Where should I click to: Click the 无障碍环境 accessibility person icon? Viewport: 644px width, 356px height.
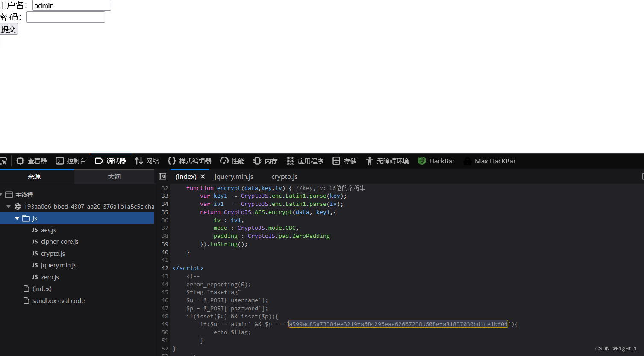(x=370, y=161)
